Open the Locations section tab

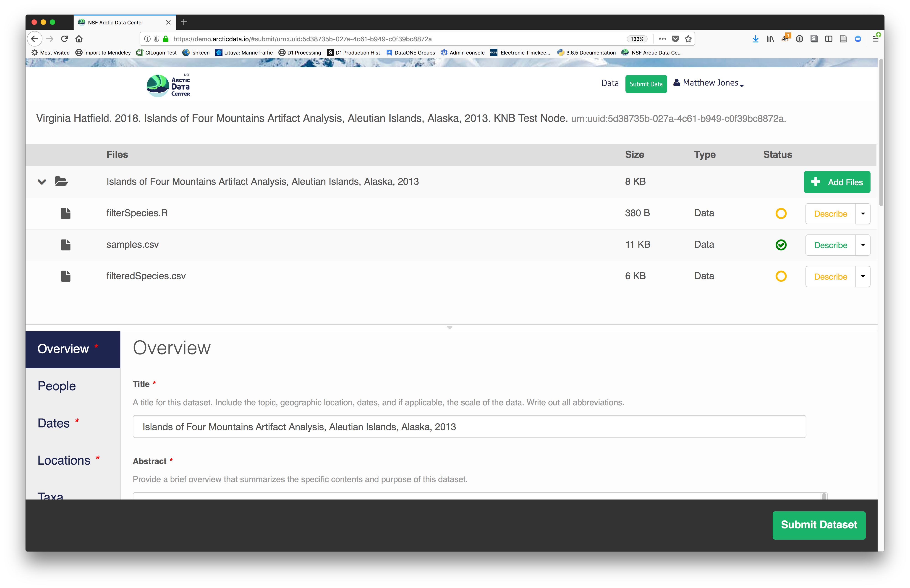point(64,461)
